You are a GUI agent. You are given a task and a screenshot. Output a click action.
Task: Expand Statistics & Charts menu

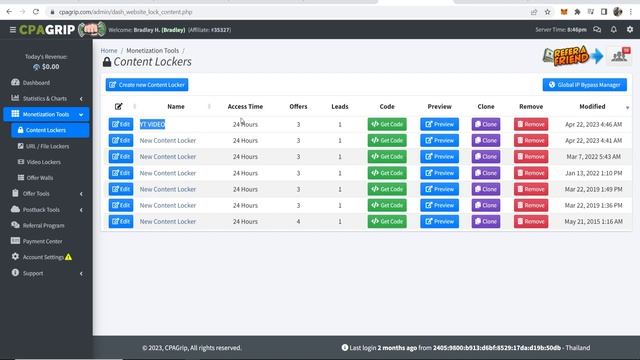click(46, 98)
